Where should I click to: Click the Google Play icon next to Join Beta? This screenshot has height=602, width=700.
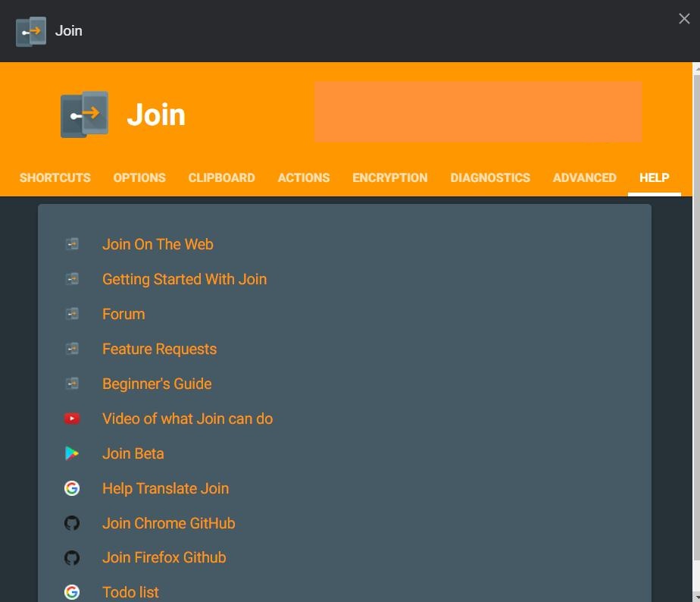(72, 453)
